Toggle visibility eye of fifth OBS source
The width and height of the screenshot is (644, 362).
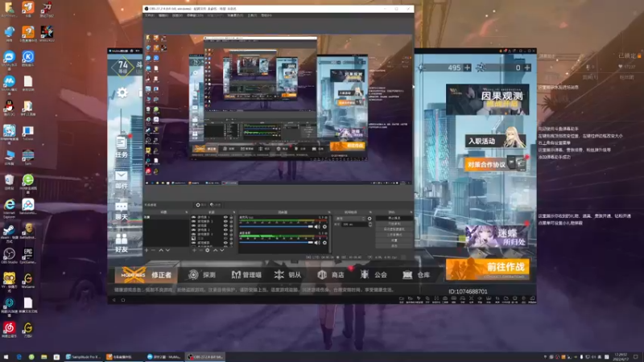225,234
